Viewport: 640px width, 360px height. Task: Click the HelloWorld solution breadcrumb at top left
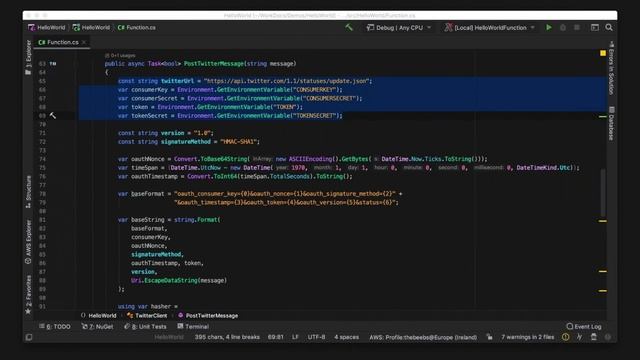click(x=47, y=27)
